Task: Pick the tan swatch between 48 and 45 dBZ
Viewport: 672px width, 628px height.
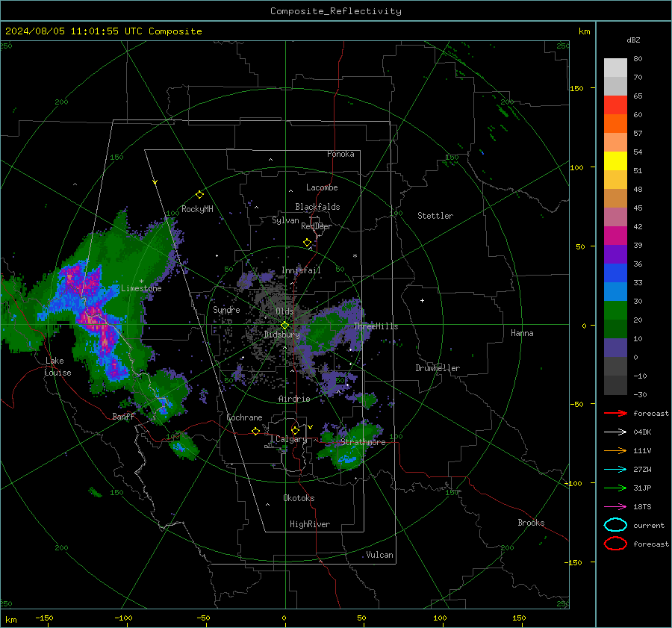Action: [615, 199]
